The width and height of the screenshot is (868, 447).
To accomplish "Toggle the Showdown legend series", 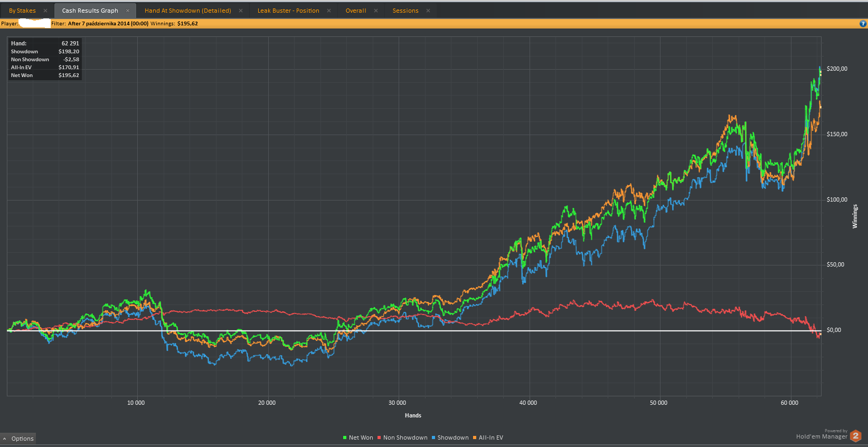I will [x=450, y=438].
